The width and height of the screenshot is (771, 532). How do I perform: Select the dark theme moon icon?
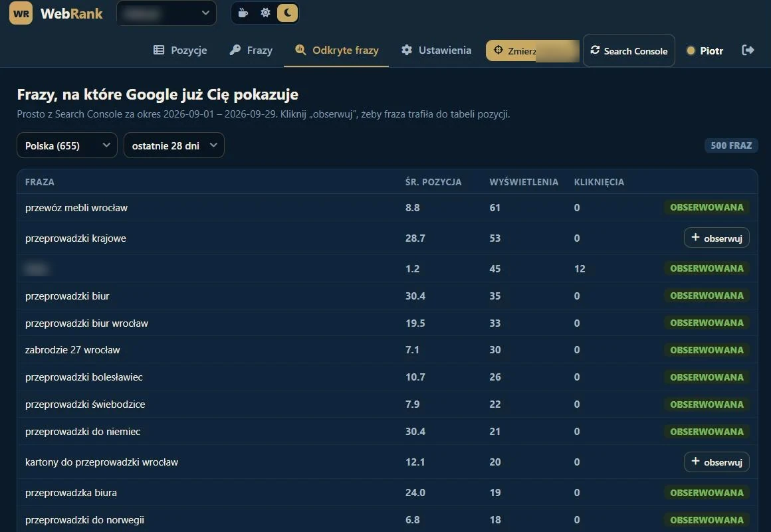(x=288, y=13)
